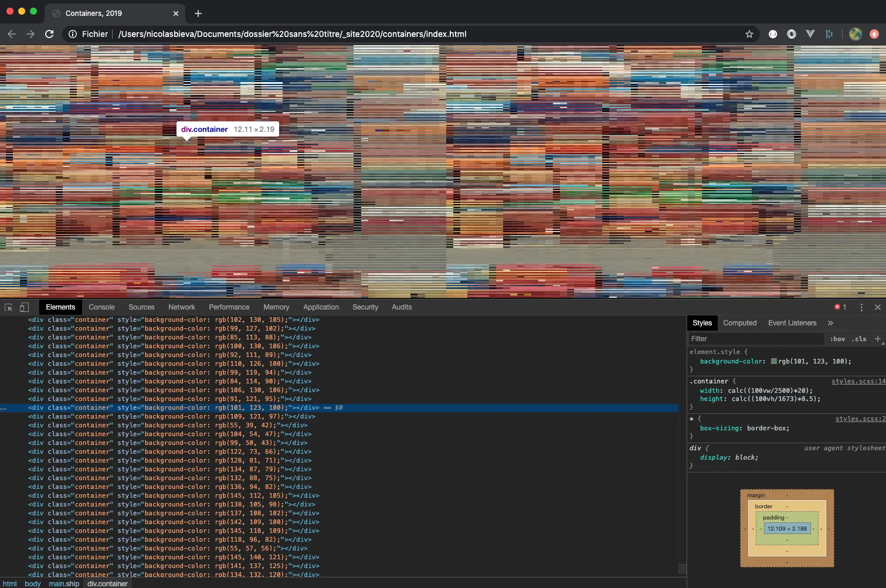Image resolution: width=886 pixels, height=588 pixels.
Task: Switch to the Console tab
Action: pyautogui.click(x=101, y=307)
